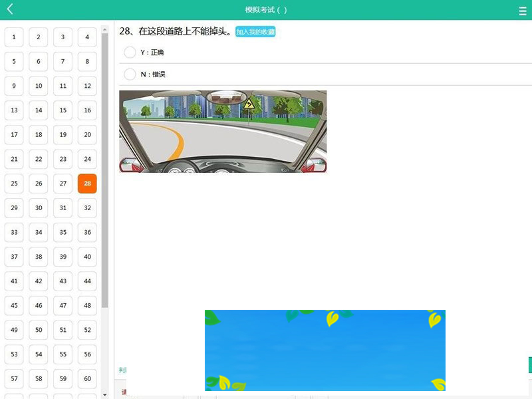Open question 33 in the left panel
This screenshot has width=532, height=399.
(14, 232)
